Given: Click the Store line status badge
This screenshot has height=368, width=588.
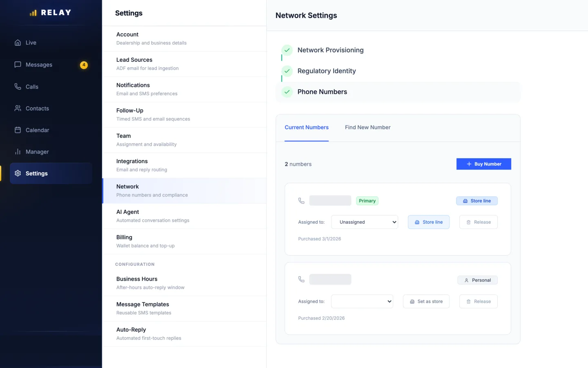Looking at the screenshot, I should (x=477, y=201).
